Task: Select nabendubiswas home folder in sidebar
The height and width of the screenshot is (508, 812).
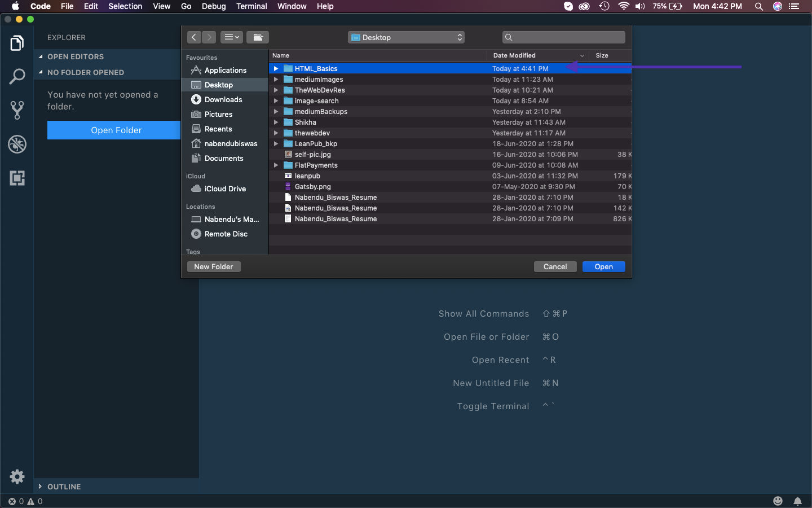Action: 224,143
